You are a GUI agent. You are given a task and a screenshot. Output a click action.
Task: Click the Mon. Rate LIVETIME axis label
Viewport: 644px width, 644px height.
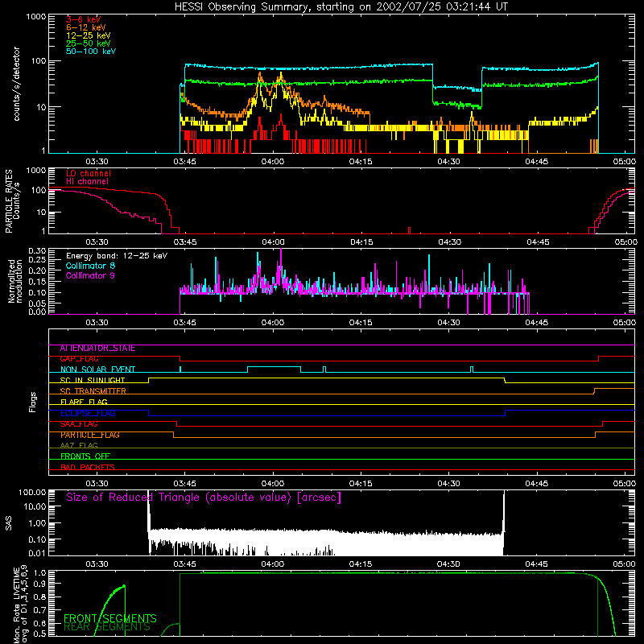(x=21, y=605)
